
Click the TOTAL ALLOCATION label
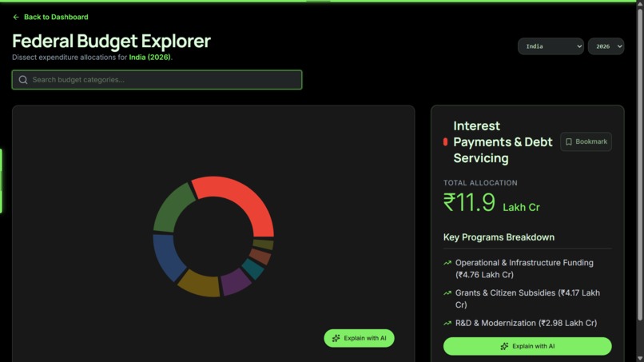click(480, 183)
